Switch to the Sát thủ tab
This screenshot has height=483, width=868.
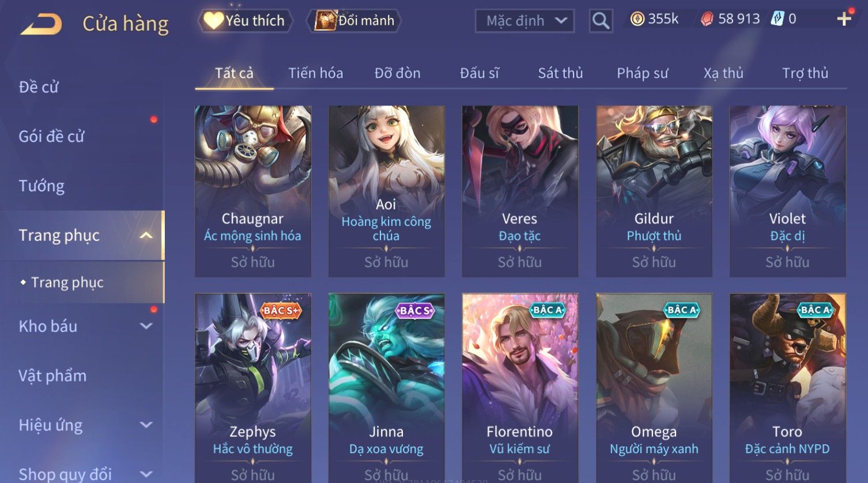[560, 73]
